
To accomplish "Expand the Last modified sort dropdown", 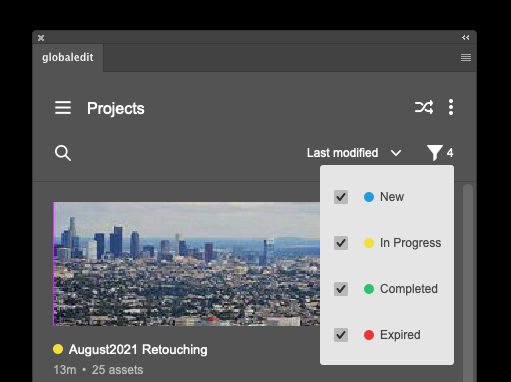I will click(354, 153).
